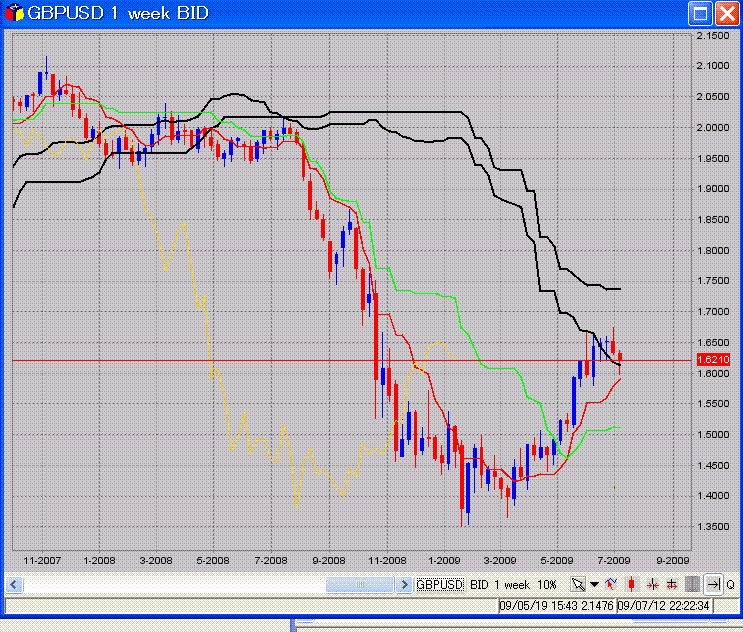Open the cursor tool dropdown arrow
The height and width of the screenshot is (632, 743).
pos(594,585)
